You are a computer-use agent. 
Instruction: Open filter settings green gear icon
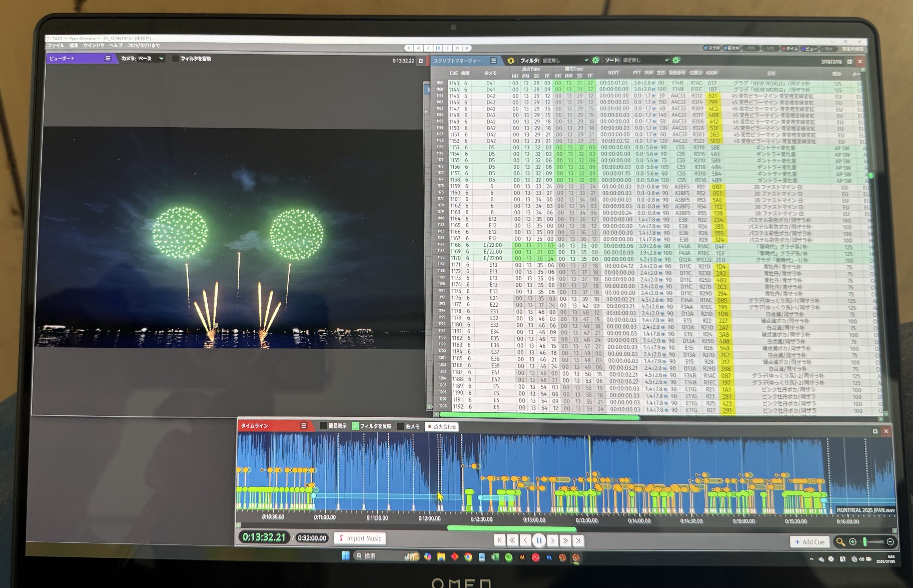(x=595, y=60)
